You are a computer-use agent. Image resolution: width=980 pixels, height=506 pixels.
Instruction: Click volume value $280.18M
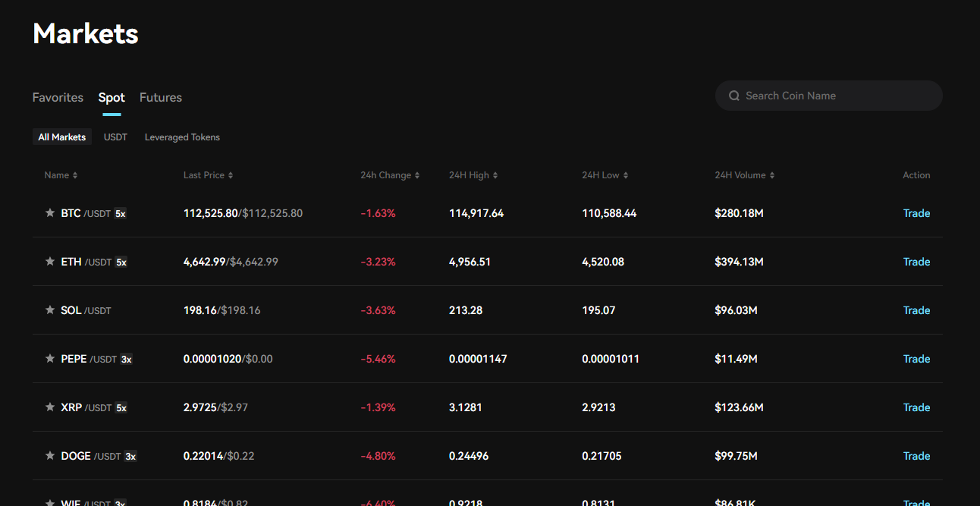739,213
